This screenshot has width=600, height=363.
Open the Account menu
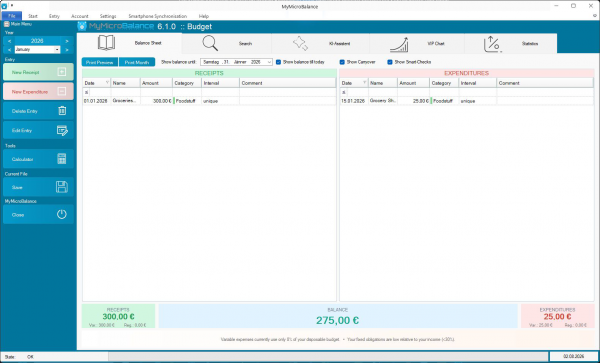[80, 16]
